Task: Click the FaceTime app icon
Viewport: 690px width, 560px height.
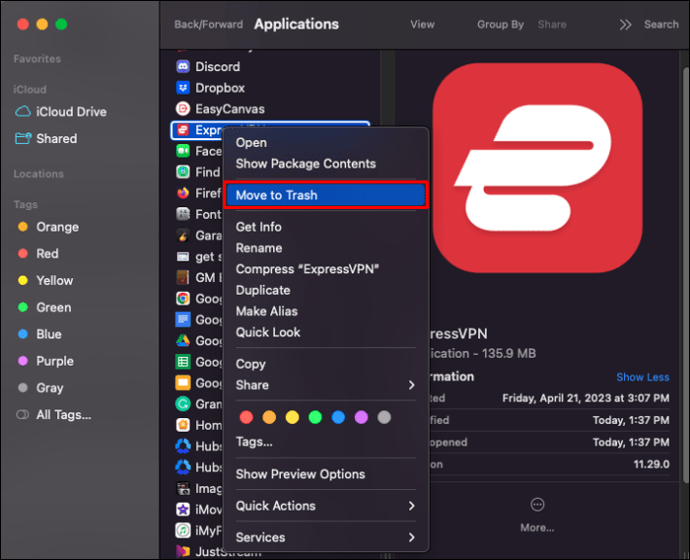Action: click(183, 151)
